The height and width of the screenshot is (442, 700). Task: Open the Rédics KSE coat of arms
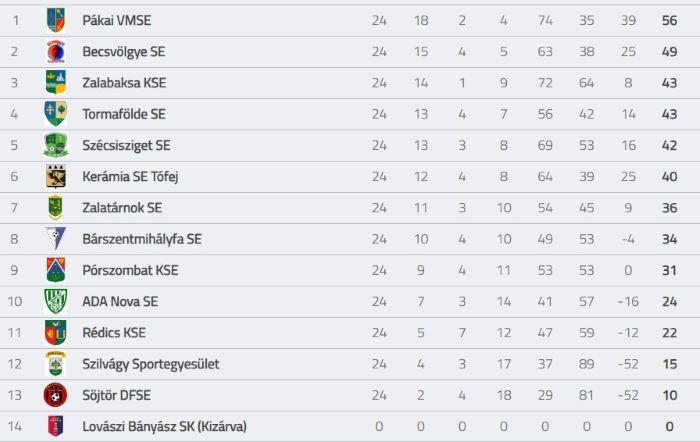56,332
